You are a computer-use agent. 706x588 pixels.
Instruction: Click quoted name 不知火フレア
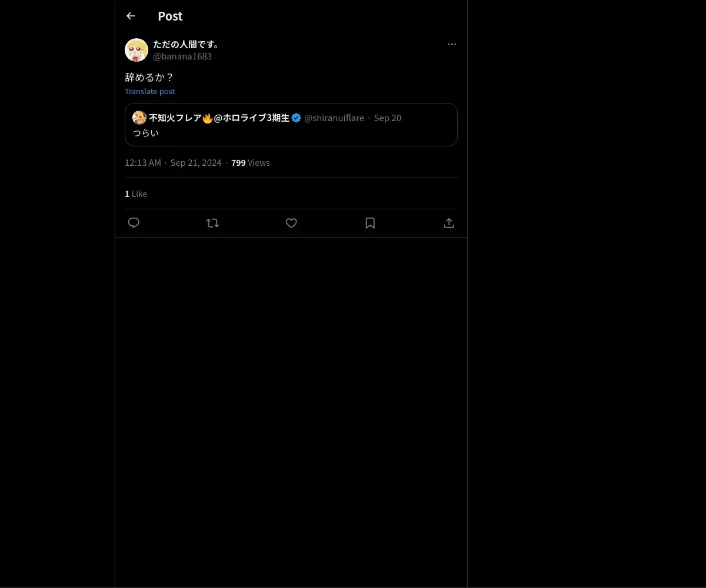coord(175,118)
